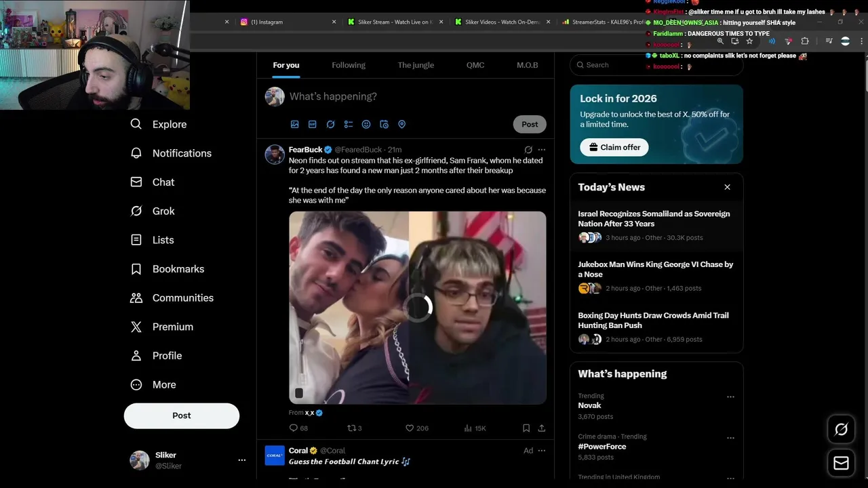Open floating Grok button at bottom right
The image size is (868, 488).
click(841, 429)
